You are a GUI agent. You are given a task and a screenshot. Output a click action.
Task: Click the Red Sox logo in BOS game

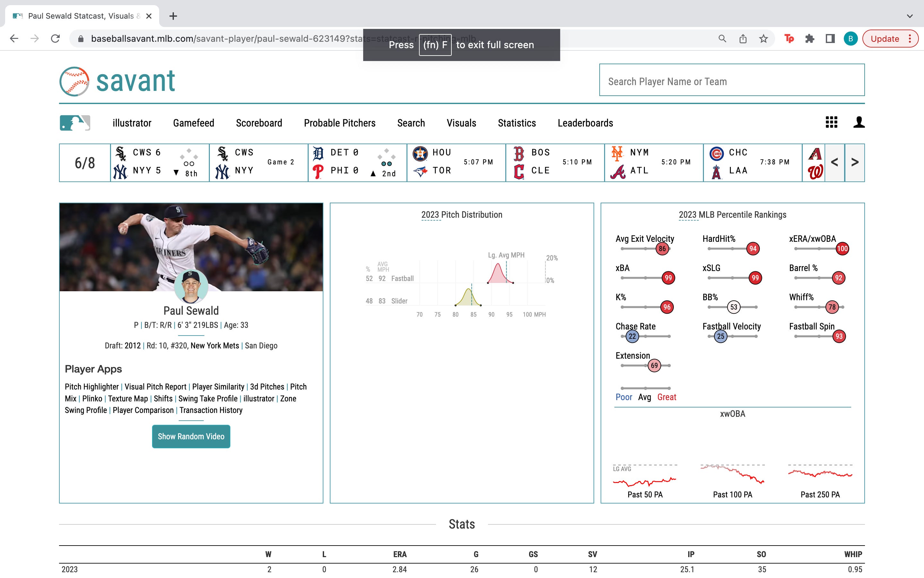tap(519, 153)
